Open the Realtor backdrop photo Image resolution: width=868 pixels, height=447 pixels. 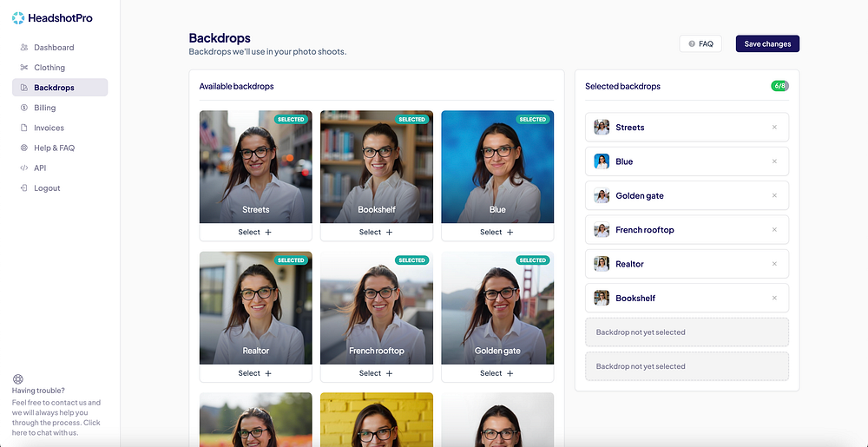(256, 307)
